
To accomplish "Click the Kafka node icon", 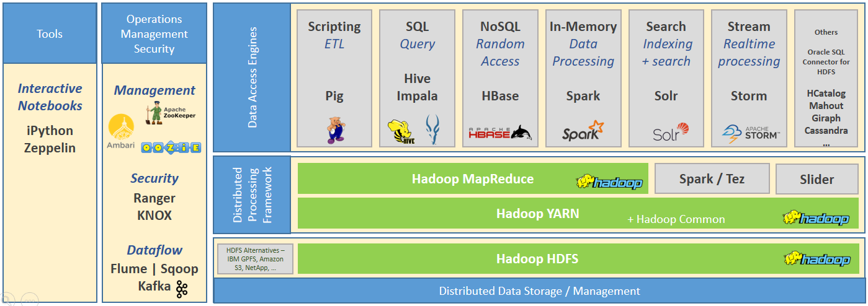I will click(181, 287).
